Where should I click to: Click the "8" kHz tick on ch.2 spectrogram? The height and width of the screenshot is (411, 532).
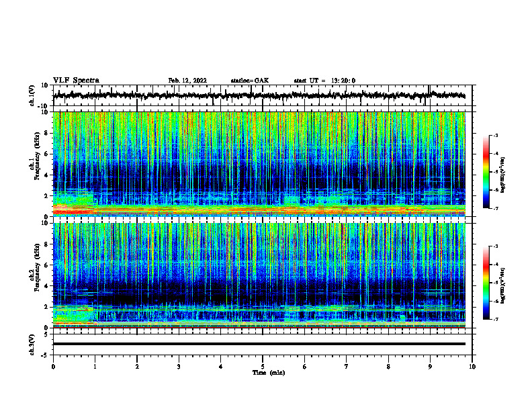click(x=47, y=244)
